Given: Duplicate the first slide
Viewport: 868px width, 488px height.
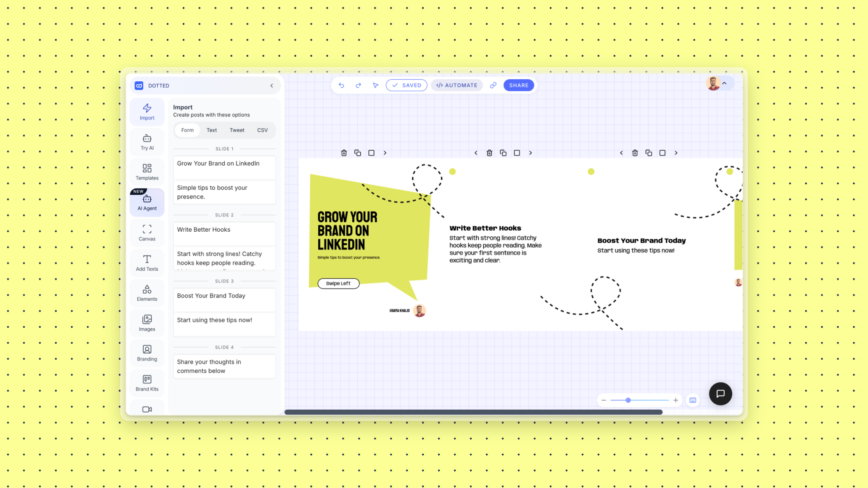Looking at the screenshot, I should coord(358,153).
